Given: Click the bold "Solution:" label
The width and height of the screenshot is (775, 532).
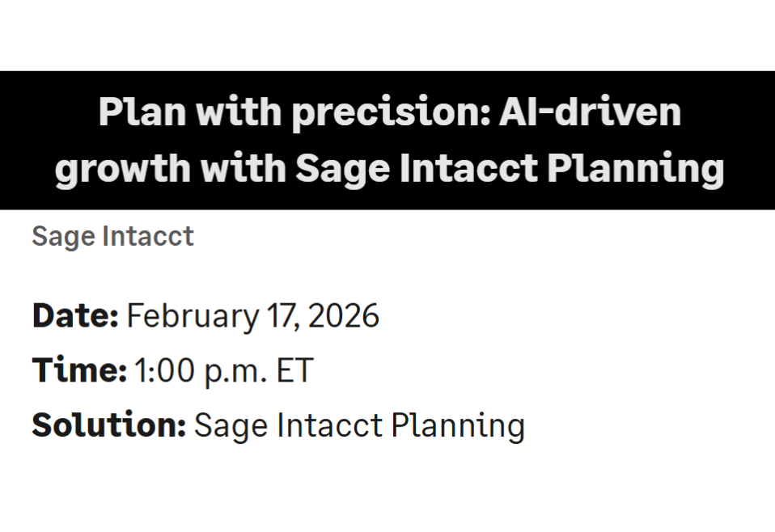Looking at the screenshot, I should click(108, 424).
